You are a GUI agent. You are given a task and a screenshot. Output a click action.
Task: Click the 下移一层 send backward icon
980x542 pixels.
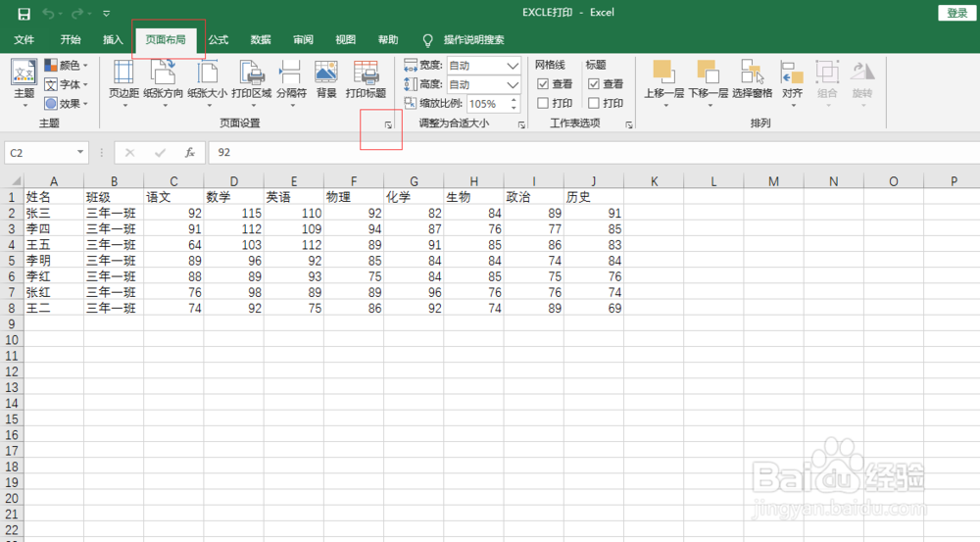pyautogui.click(x=709, y=72)
